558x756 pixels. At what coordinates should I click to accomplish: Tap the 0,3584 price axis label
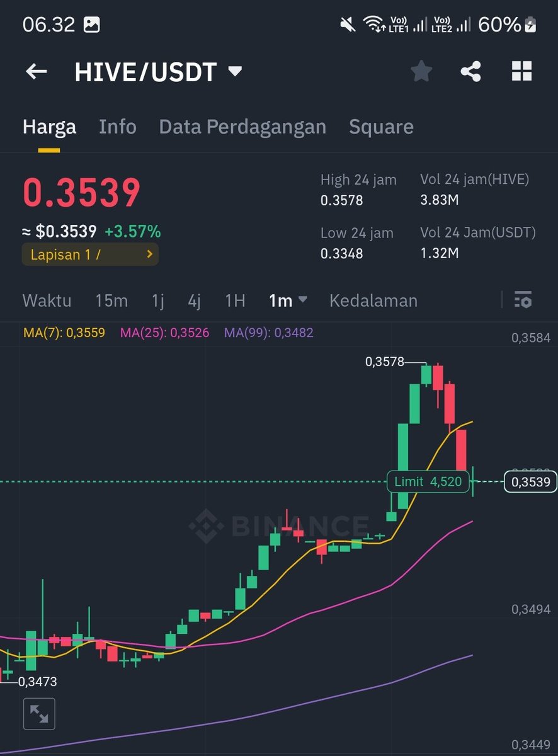pos(531,338)
